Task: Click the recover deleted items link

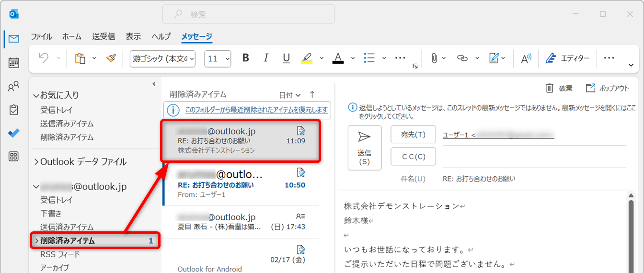Action: pyautogui.click(x=256, y=110)
